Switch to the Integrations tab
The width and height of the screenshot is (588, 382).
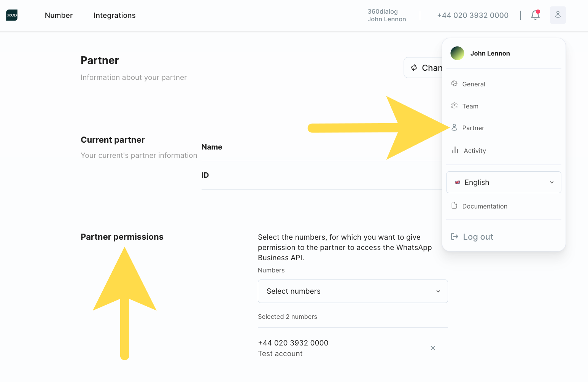[x=114, y=15]
